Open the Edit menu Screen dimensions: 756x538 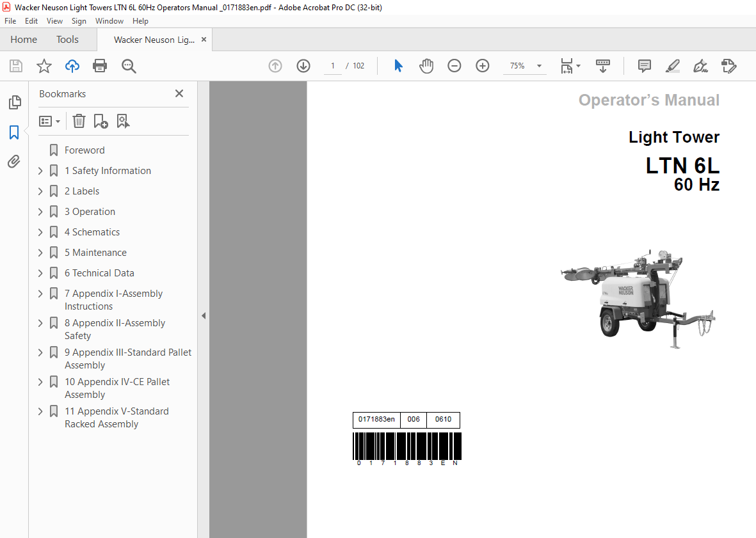point(31,21)
